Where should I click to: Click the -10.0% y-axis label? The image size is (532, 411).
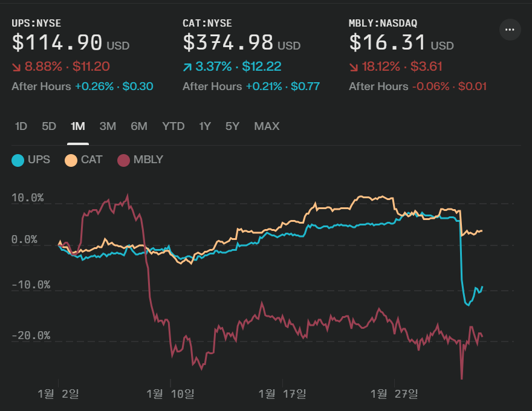pos(31,285)
